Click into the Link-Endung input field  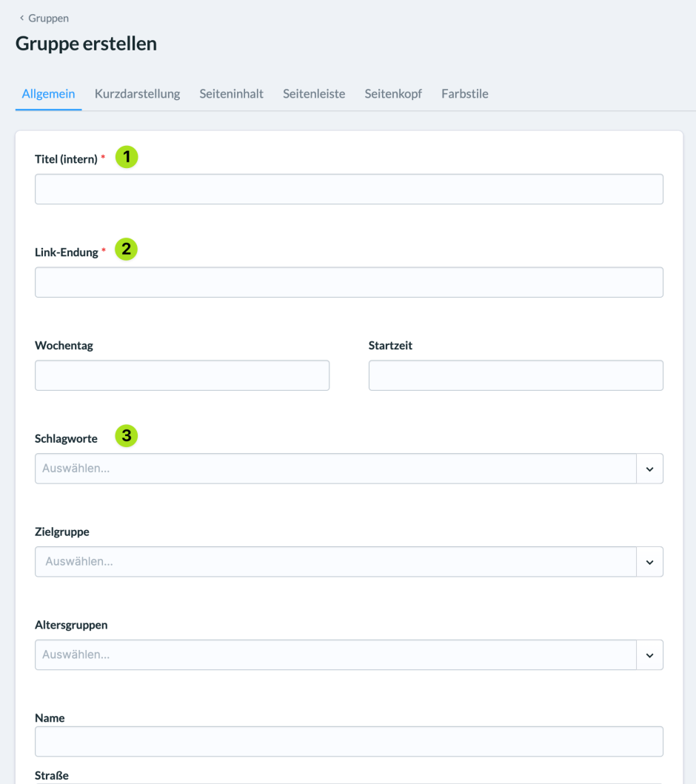tap(349, 283)
